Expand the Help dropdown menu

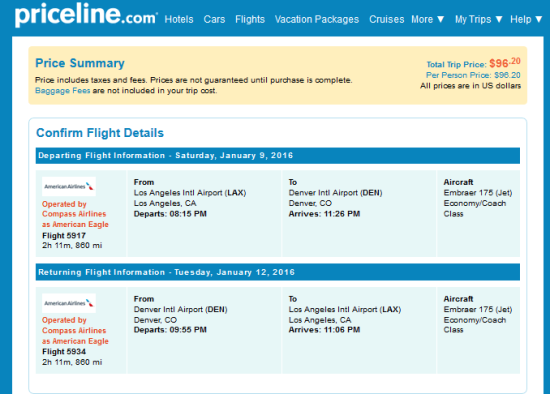pyautogui.click(x=526, y=19)
